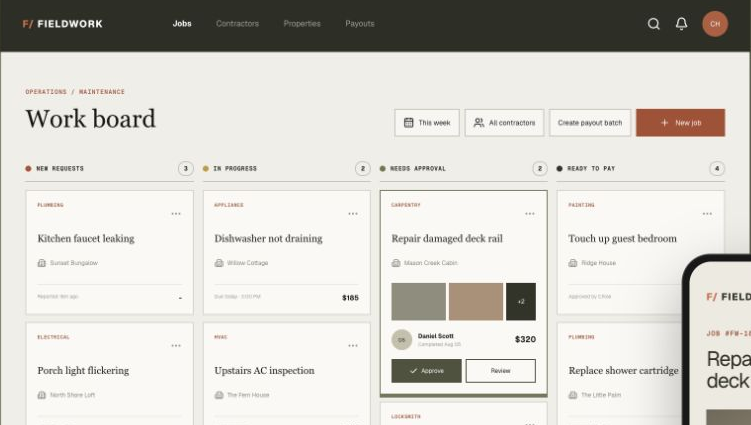
Task: Click property icon beside Willow Cottage
Action: 219,263
